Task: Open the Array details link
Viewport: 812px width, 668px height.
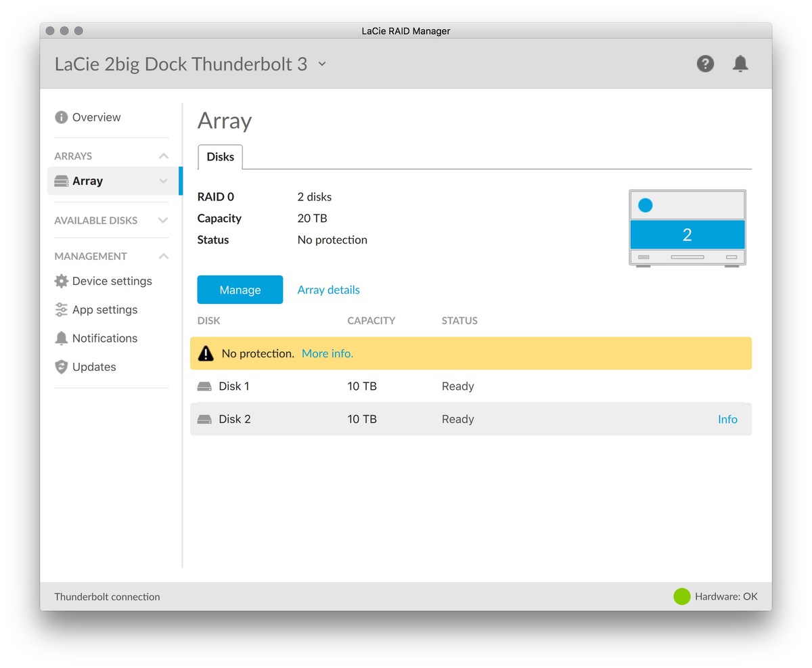Action: click(328, 290)
